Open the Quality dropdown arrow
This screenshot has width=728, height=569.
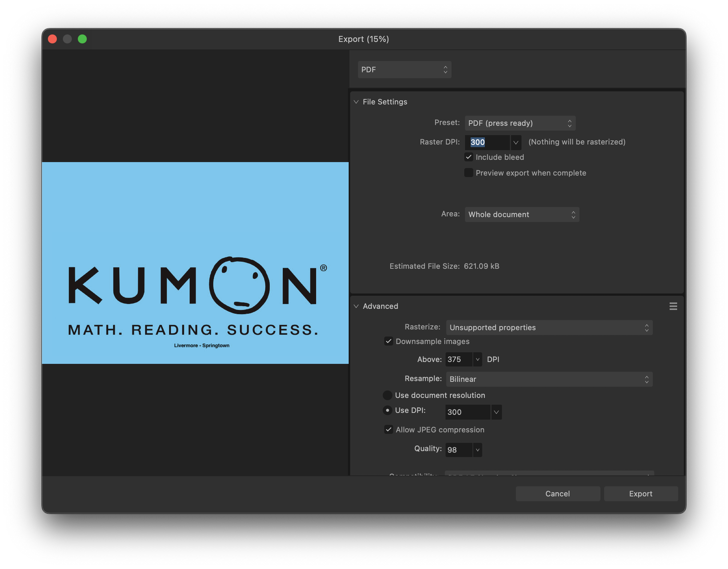(478, 450)
